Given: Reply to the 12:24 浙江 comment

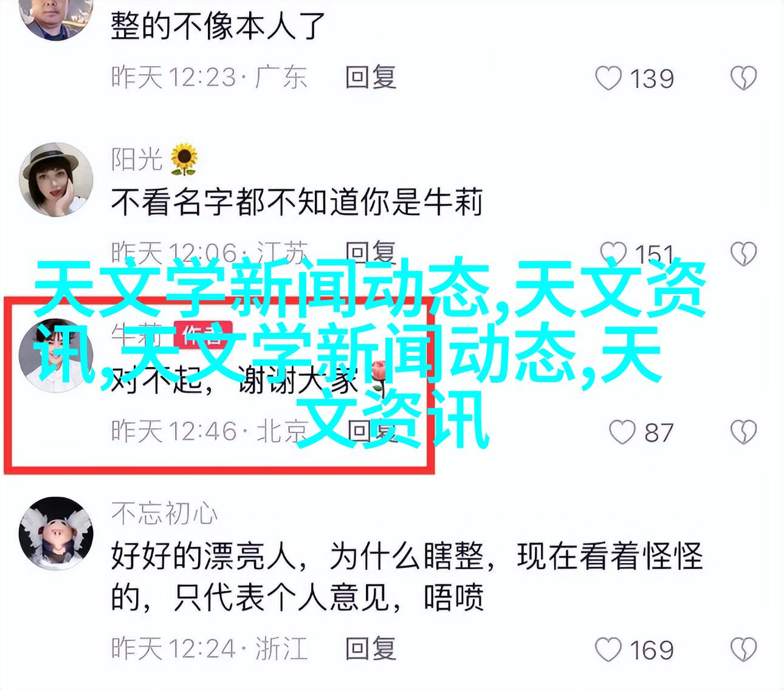Looking at the screenshot, I should tap(371, 649).
